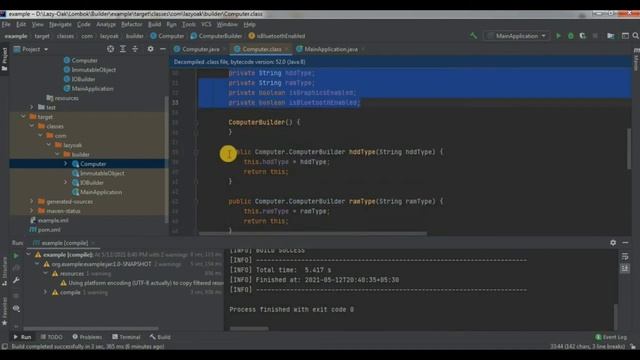Click the Run tree horizontal scrollbar
This screenshot has height=360, width=640.
[91, 328]
